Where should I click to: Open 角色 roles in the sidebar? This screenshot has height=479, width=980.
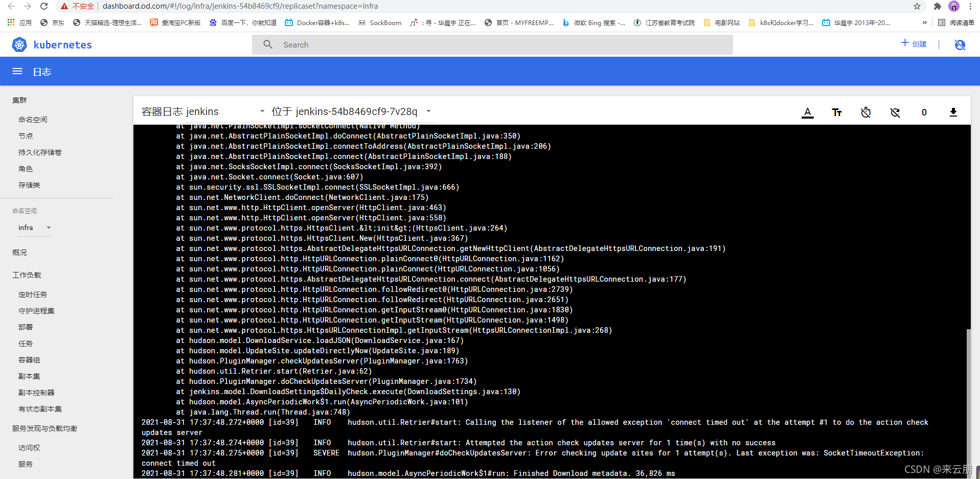coord(26,169)
